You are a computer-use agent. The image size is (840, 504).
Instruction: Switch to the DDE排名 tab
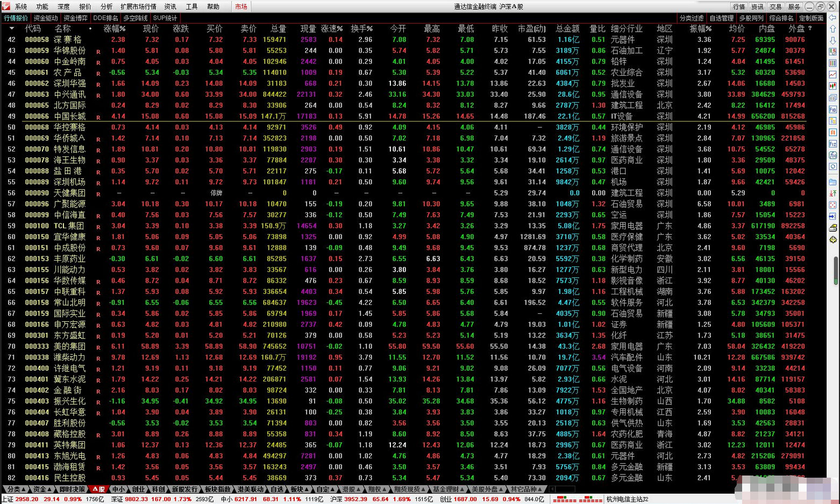[x=105, y=18]
